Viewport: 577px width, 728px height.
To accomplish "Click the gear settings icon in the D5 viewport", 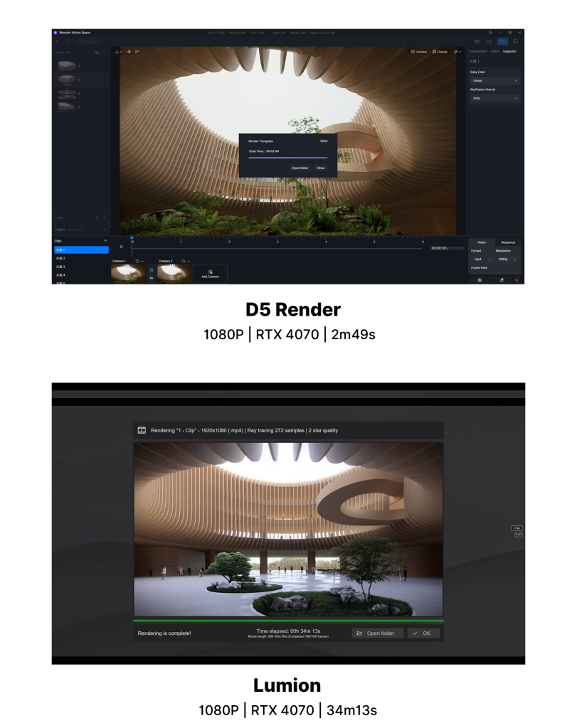I will click(x=129, y=51).
